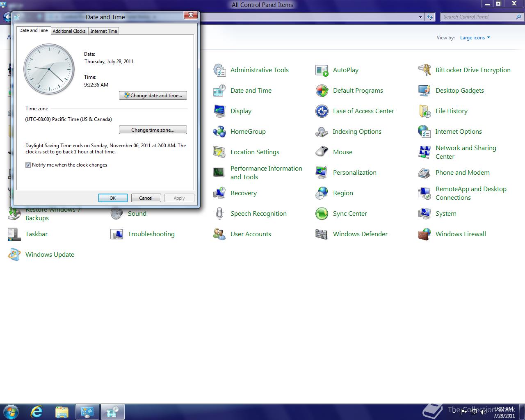This screenshot has height=420, width=525.
Task: Select the Date and Time tab
Action: (x=34, y=30)
